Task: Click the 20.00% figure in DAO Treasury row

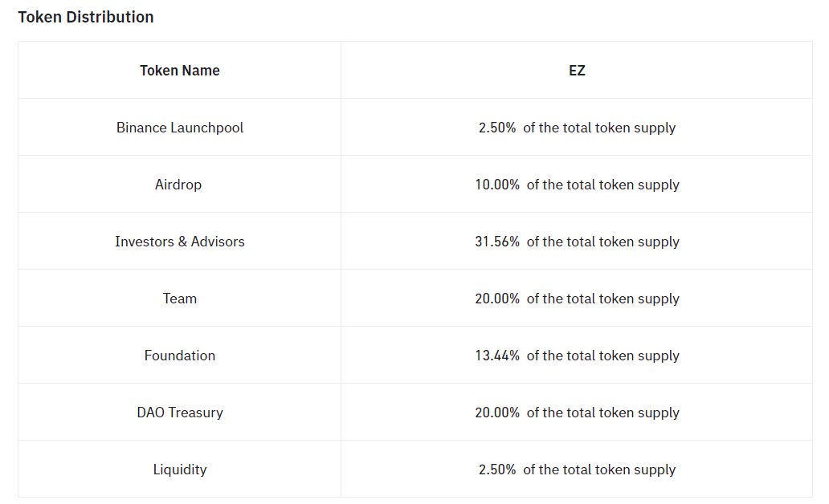Action: coord(497,413)
